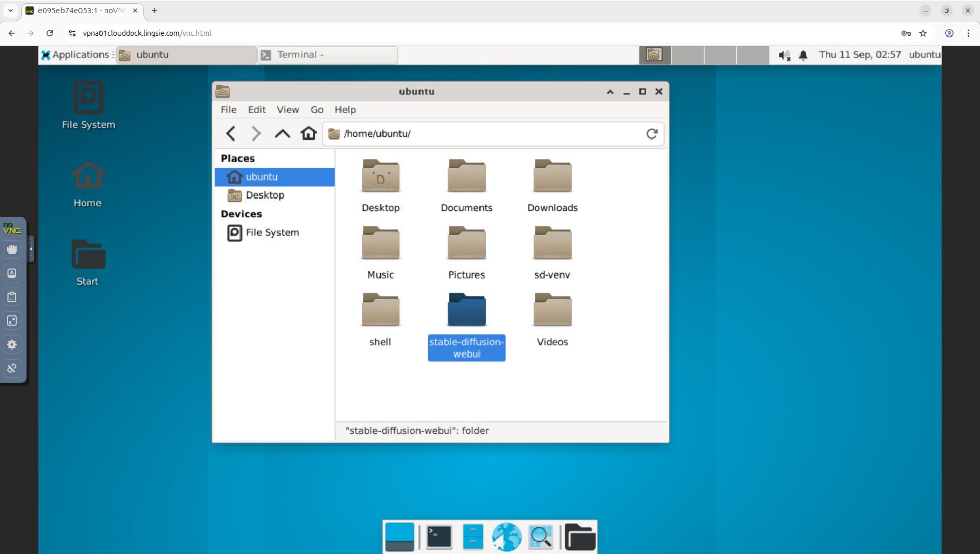Click the noVNC fullscreen icon
Image resolution: width=980 pixels, height=554 pixels.
[12, 321]
